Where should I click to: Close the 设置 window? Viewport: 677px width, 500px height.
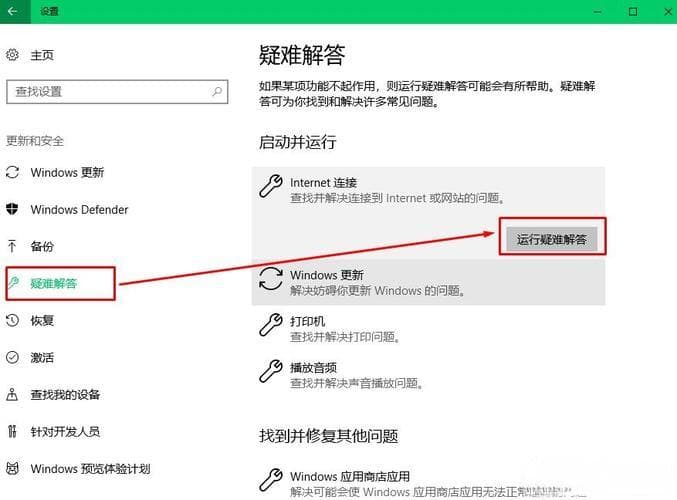[668, 12]
